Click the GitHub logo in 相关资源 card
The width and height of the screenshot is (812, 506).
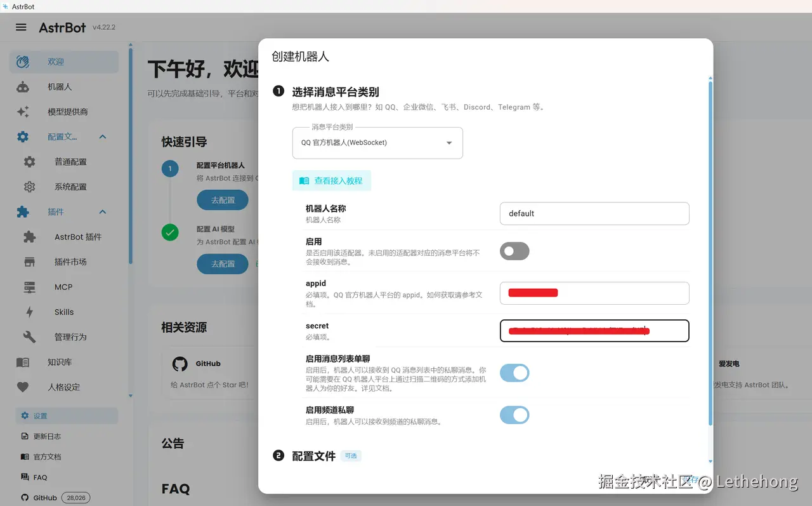pos(180,364)
